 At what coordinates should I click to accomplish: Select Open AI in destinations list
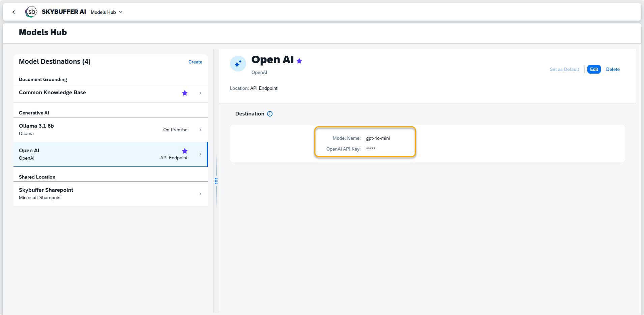(111, 154)
